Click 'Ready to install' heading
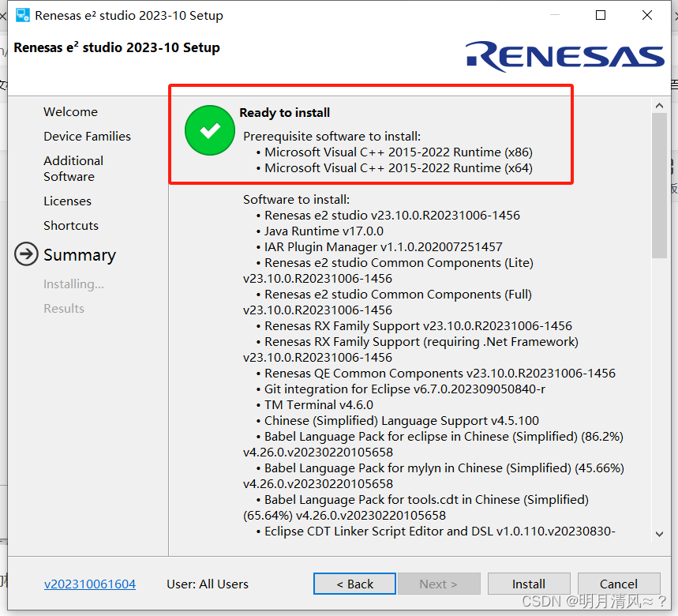This screenshot has height=616, width=678. [284, 112]
